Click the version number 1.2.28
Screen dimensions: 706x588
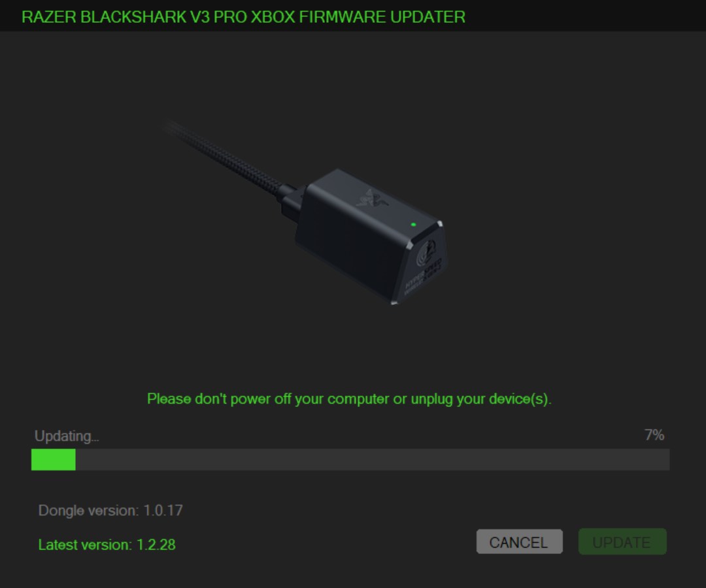pos(156,545)
